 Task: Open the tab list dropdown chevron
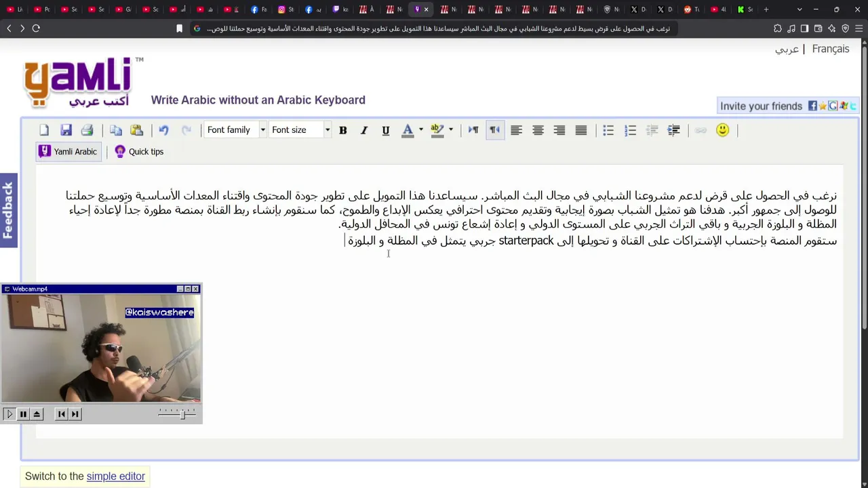[800, 9]
